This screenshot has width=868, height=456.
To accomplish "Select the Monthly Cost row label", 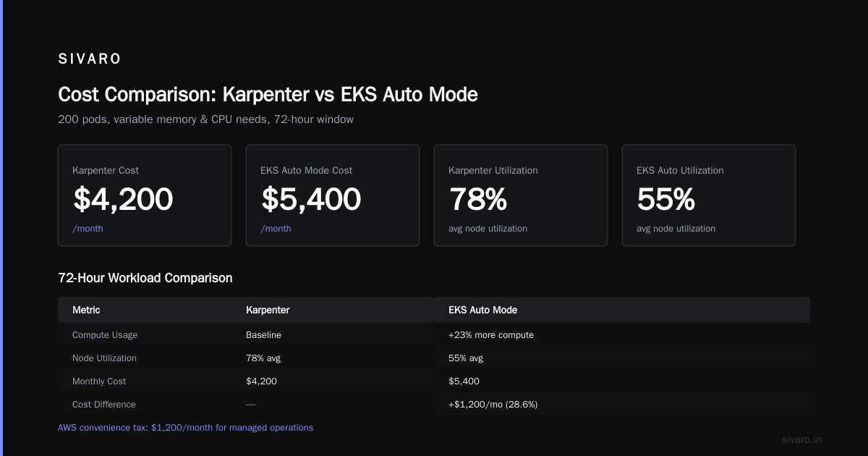I will click(x=99, y=381).
